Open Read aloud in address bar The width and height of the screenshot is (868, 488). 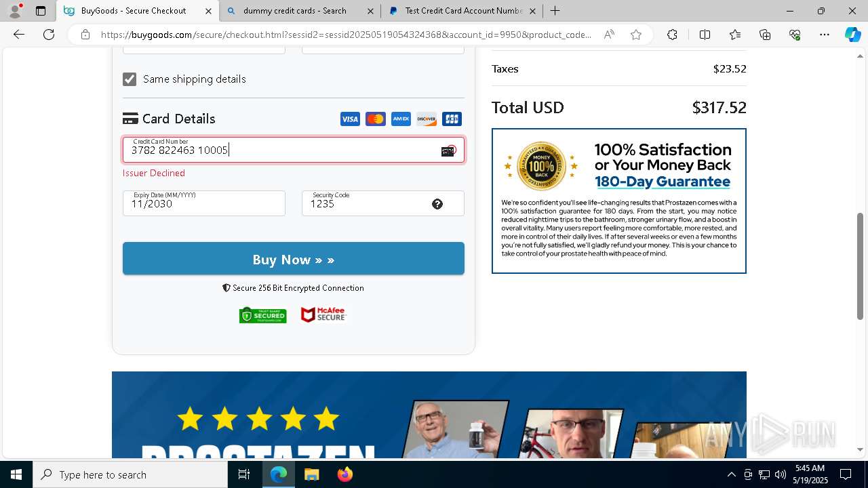[x=609, y=35]
